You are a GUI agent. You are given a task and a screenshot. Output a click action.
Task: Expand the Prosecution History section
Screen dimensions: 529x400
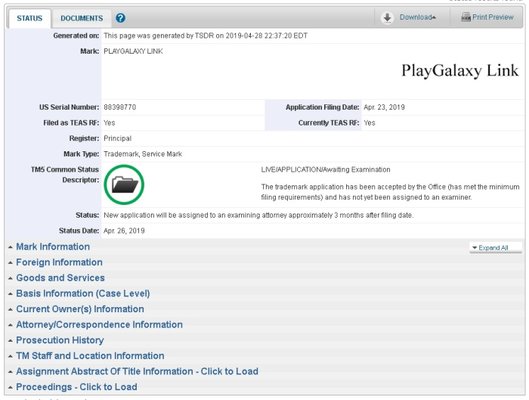(x=60, y=340)
